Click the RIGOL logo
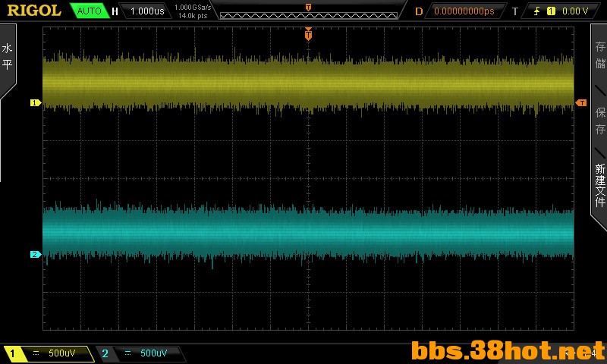This screenshot has height=364, width=607. pyautogui.click(x=34, y=11)
